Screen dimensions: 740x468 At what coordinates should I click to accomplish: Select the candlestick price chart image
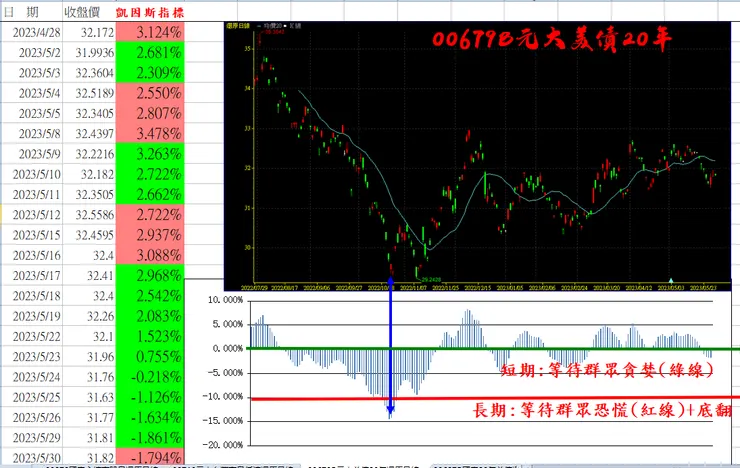pos(478,156)
